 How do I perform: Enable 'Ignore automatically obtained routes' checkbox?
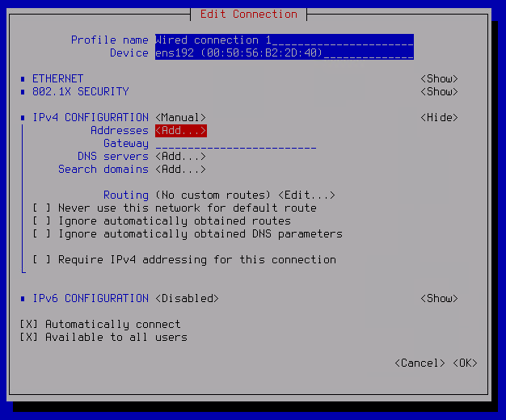click(42, 221)
